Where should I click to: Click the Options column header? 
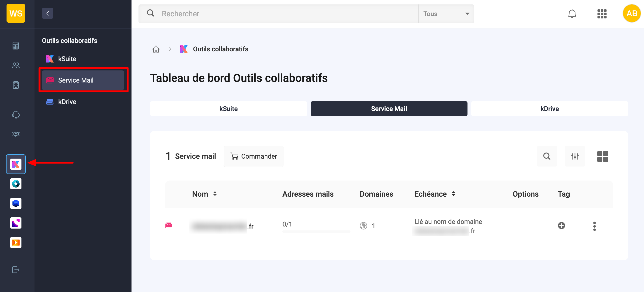pos(526,194)
